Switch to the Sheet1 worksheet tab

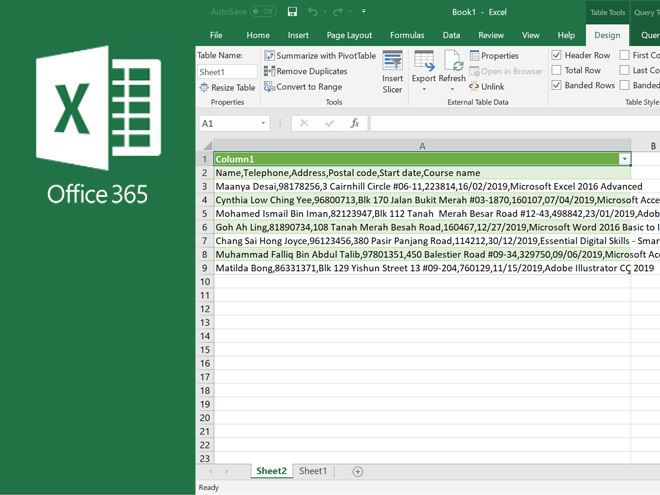(x=313, y=471)
